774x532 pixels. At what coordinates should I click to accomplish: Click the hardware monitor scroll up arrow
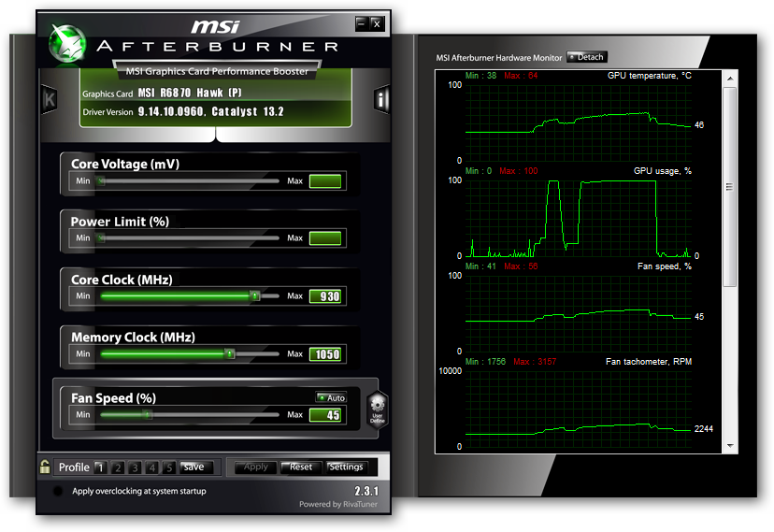(730, 79)
